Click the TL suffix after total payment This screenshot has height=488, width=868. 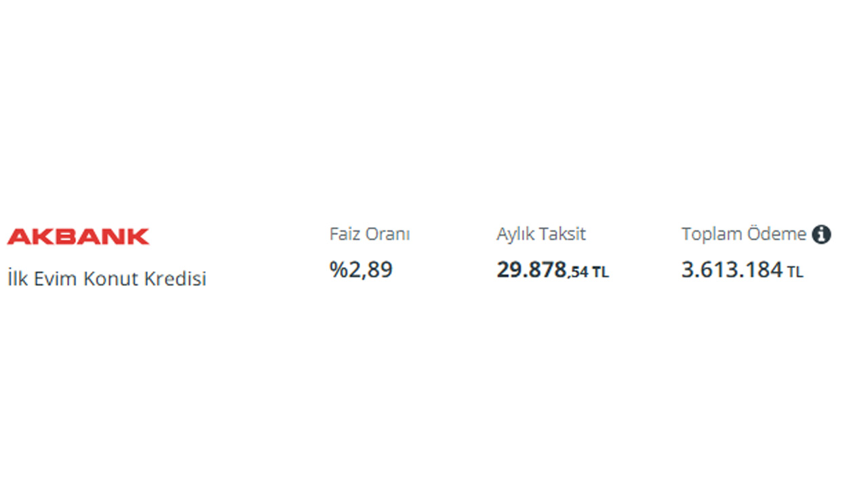(x=795, y=272)
